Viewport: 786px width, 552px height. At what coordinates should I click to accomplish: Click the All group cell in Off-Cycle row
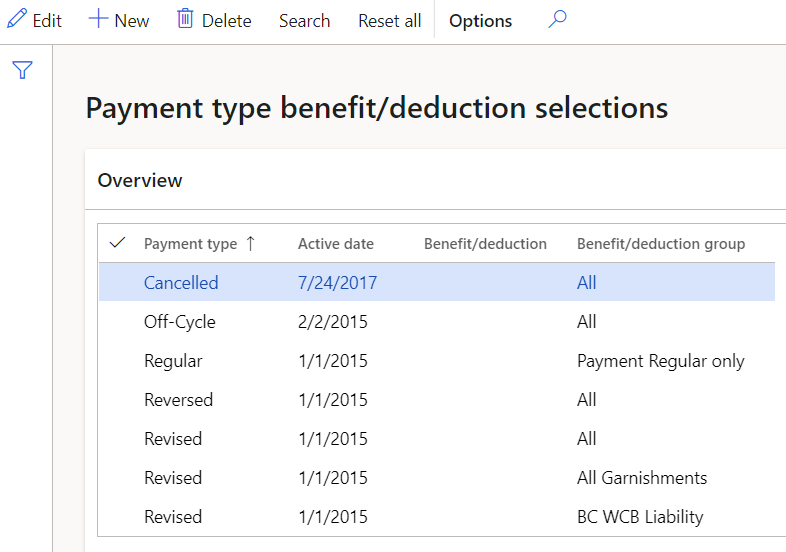pyautogui.click(x=586, y=322)
